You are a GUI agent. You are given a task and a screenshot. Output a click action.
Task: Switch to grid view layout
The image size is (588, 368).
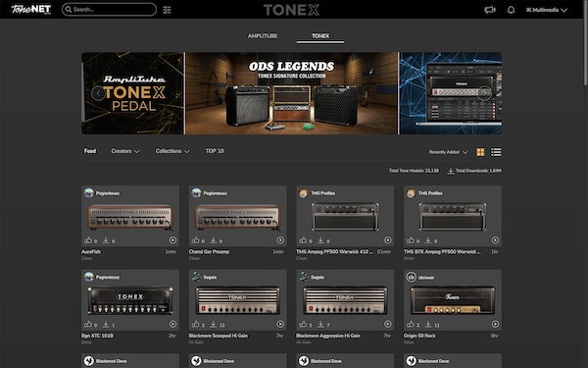pyautogui.click(x=480, y=152)
